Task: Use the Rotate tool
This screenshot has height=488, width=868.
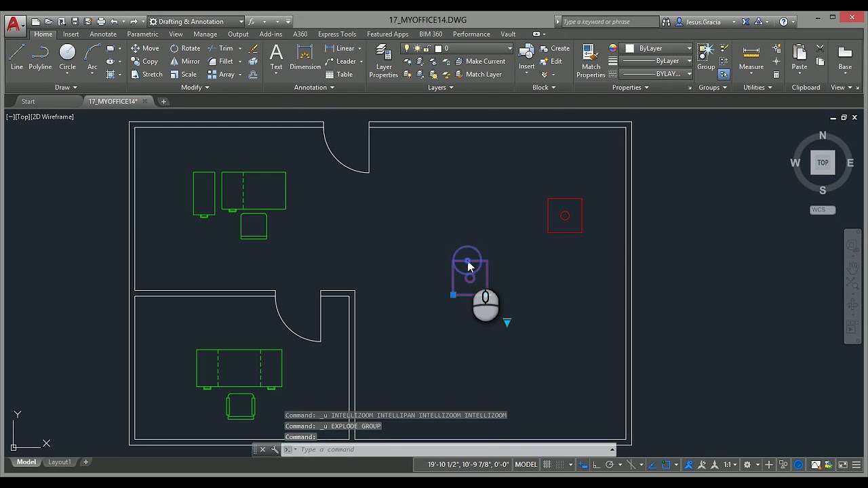Action: coord(185,48)
